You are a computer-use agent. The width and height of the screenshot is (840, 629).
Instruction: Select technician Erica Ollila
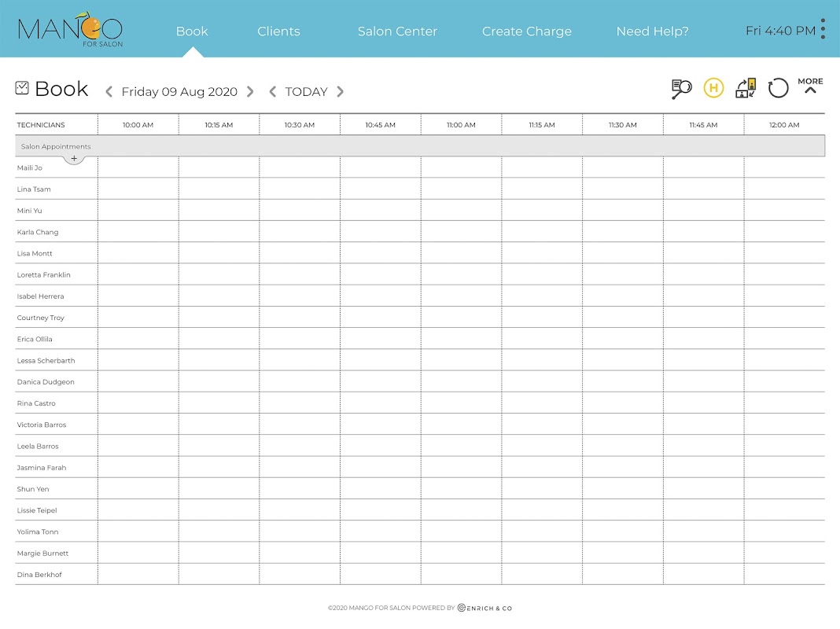(35, 339)
